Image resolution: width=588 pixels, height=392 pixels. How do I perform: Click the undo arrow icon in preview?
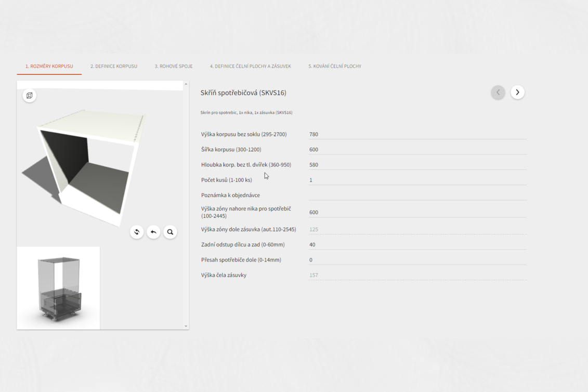tap(153, 232)
